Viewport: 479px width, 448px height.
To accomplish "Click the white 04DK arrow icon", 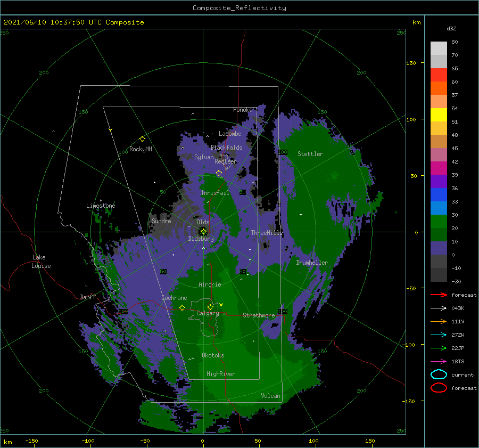I will (x=439, y=308).
